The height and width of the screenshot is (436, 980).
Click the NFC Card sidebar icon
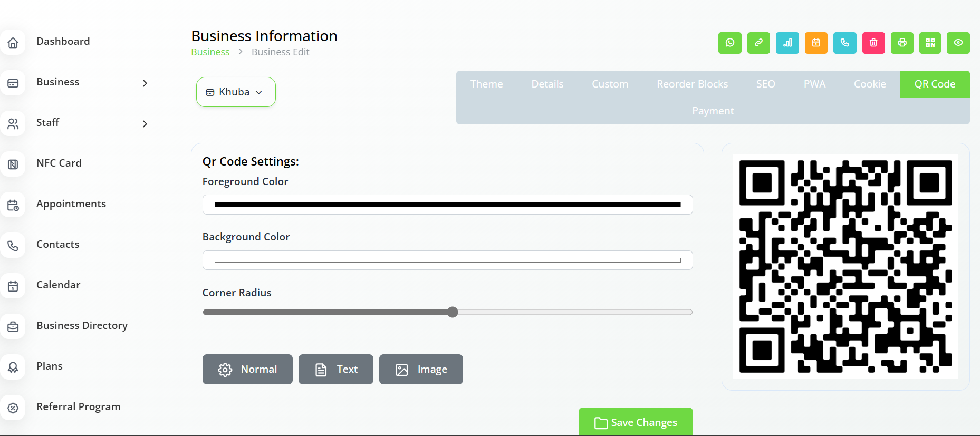coord(13,164)
